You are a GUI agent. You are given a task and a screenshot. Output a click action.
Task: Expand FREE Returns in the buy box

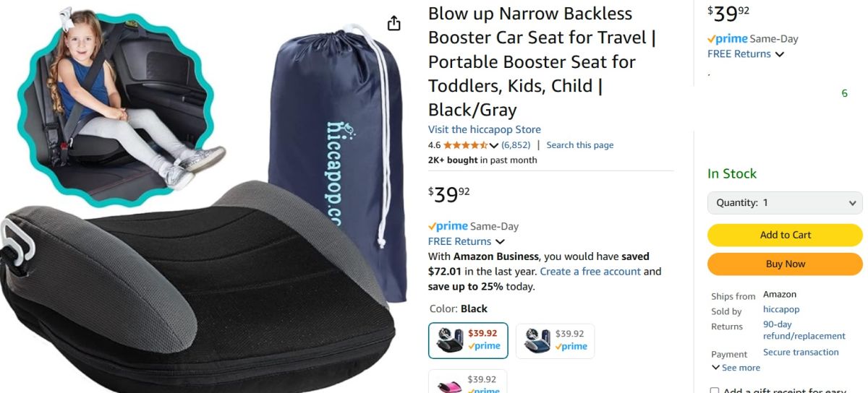click(x=745, y=53)
